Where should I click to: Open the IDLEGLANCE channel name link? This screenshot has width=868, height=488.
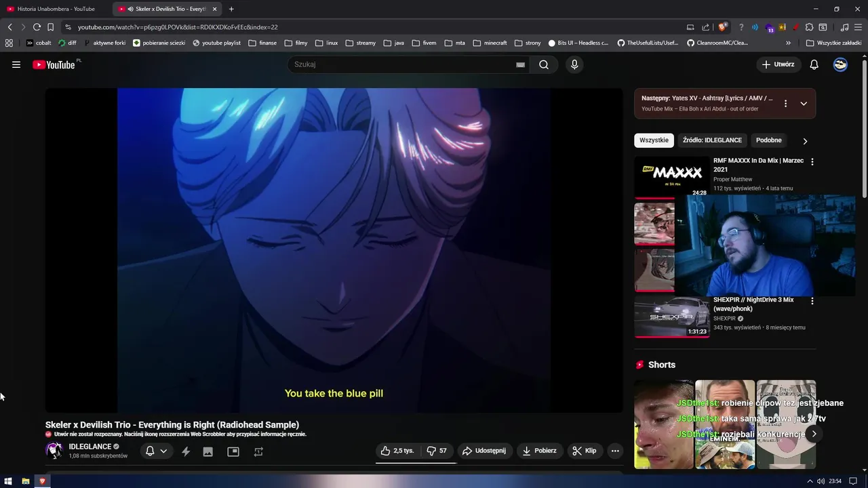click(90, 447)
